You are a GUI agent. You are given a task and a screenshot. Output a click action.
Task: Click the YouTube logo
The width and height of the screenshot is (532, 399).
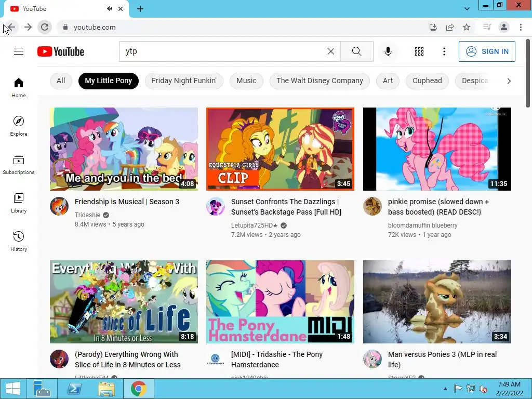61,51
